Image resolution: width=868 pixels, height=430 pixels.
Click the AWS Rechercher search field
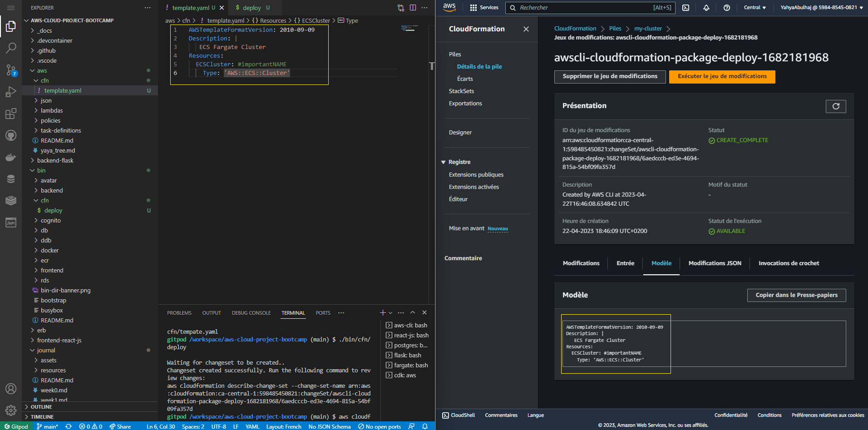click(x=590, y=8)
